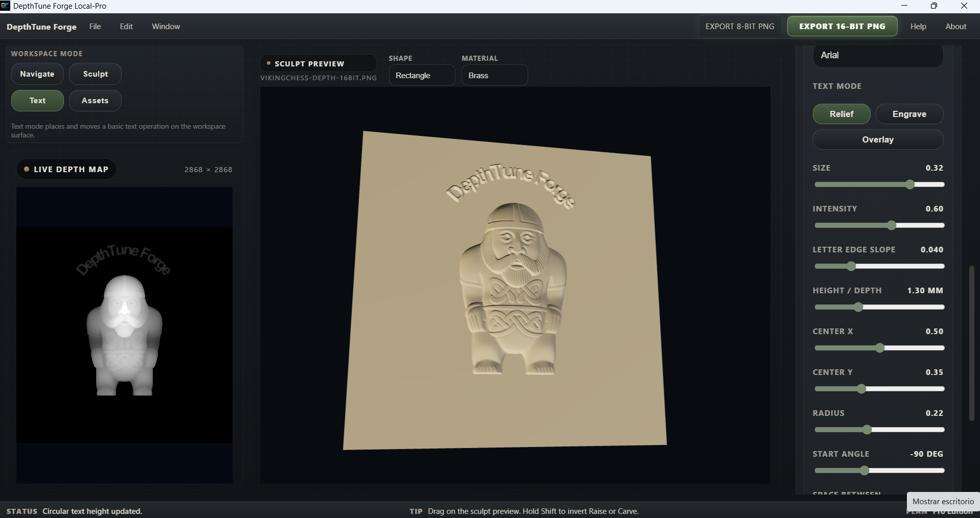Switch workspace mode to Assets

96,101
